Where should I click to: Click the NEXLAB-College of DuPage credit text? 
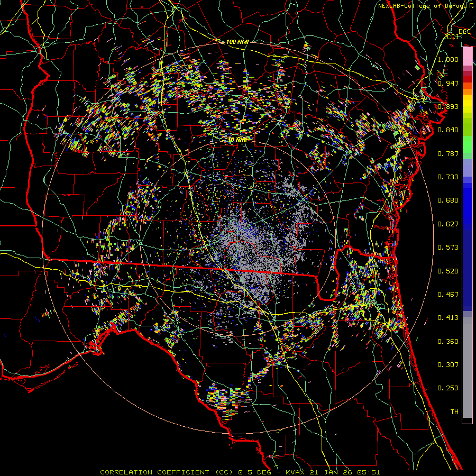coord(423,6)
